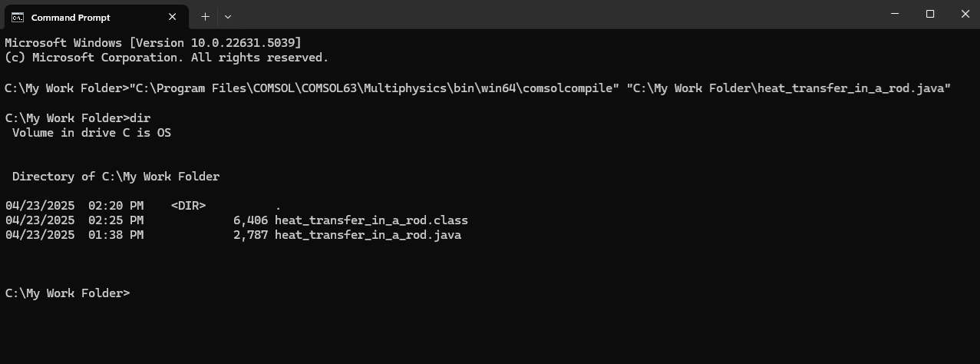Click the Microsoft Windows version line
Viewport: 980px width, 364px height.
tap(153, 43)
